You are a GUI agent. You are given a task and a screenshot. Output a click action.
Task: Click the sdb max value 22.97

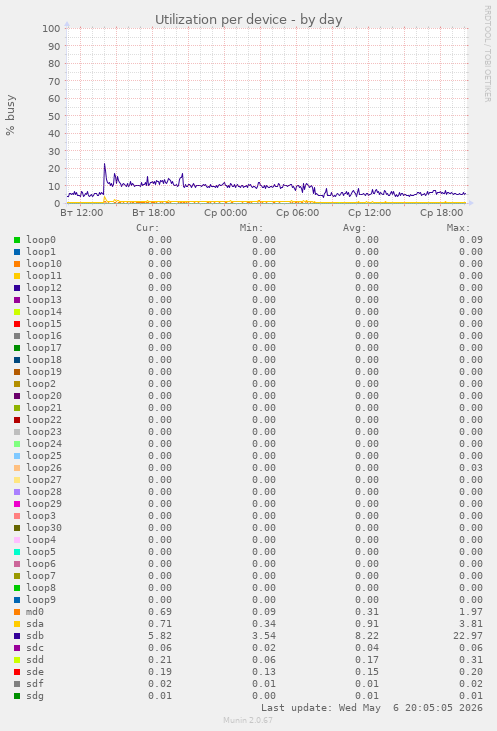coord(468,636)
